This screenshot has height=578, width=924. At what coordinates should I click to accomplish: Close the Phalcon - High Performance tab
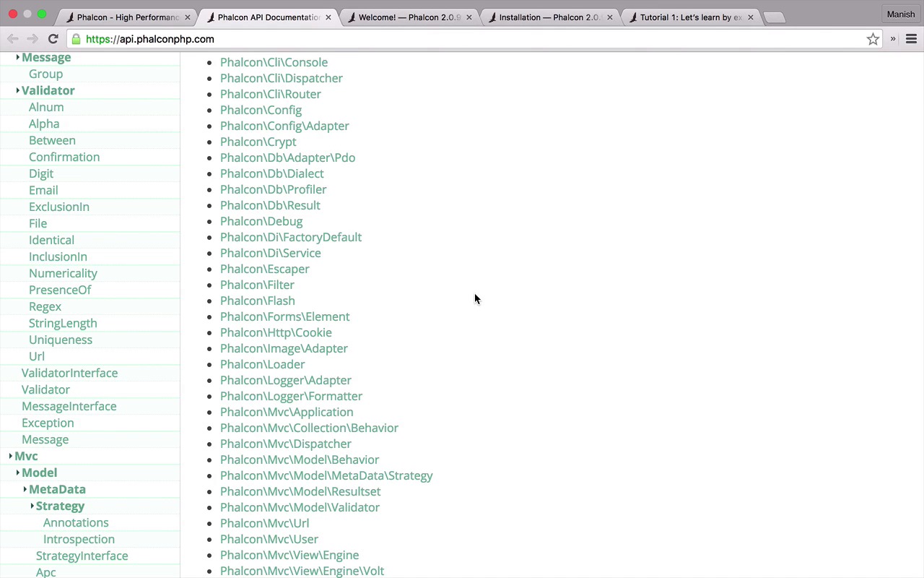coord(188,17)
